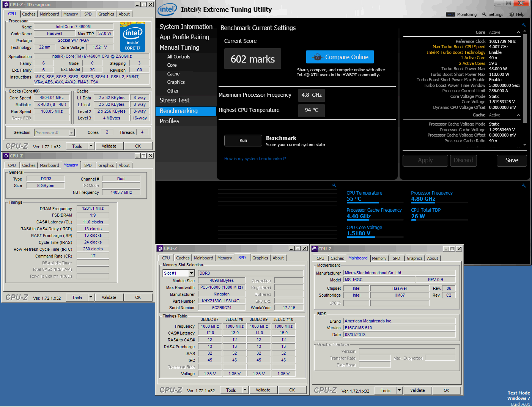Click BIOS Version field 'E16GCIMS.510'

[x=400, y=328]
